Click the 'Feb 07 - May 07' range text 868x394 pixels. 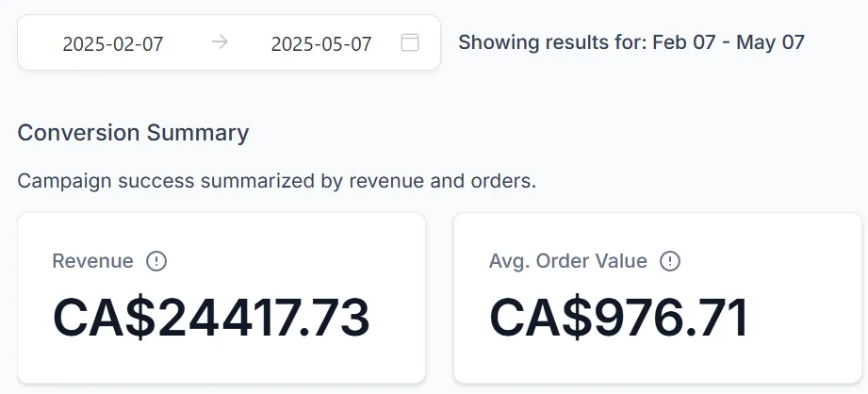[729, 42]
